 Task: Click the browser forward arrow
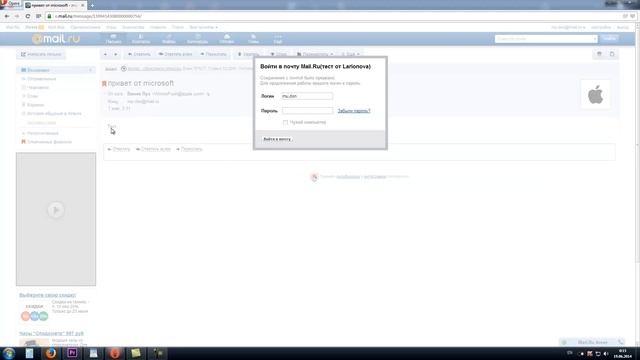17,16
